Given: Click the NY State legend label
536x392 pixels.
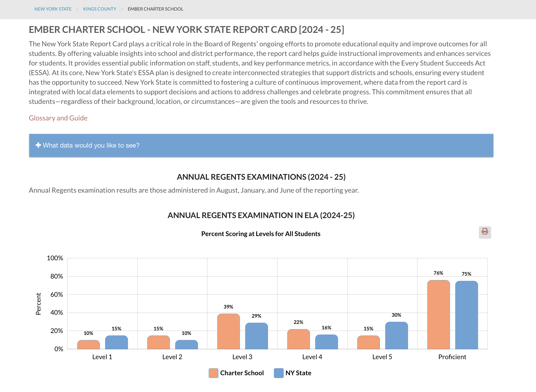Looking at the screenshot, I should pos(298,373).
